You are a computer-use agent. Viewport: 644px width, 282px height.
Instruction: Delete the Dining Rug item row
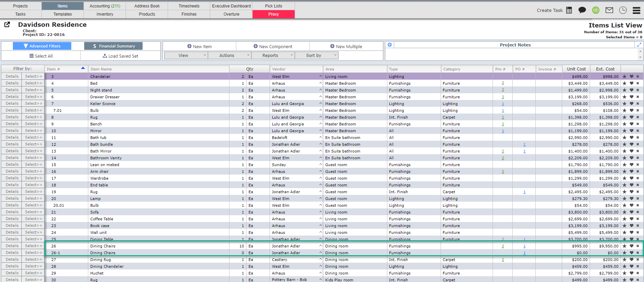(638, 260)
